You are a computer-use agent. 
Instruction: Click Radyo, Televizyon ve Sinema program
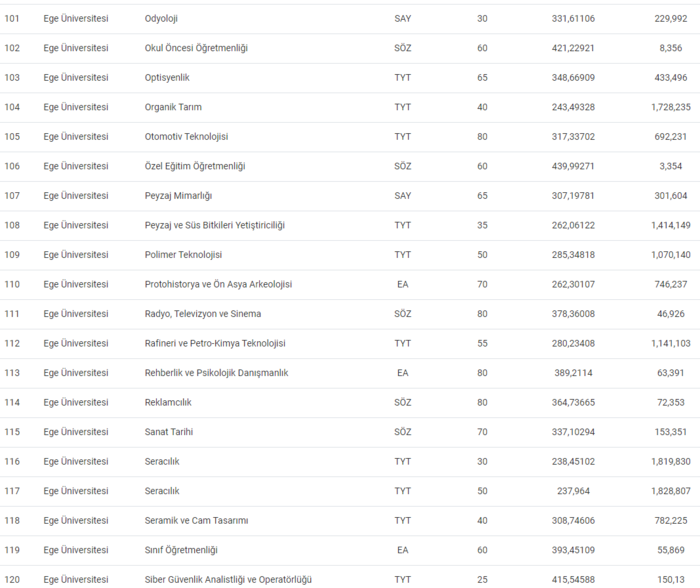pyautogui.click(x=204, y=314)
